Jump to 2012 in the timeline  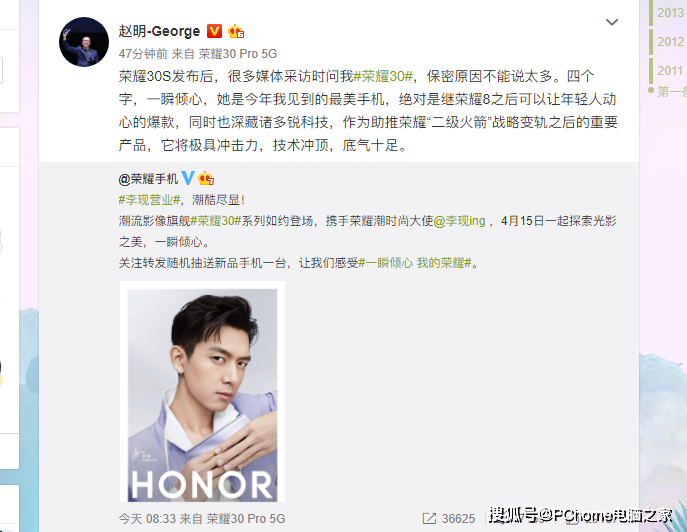[670, 42]
